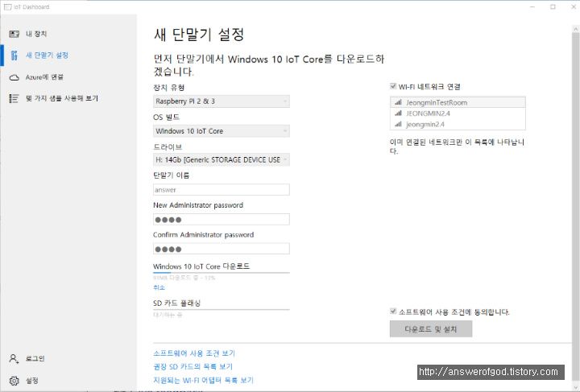Click the signal icon beside JEONGMIN2.4
Screen dimensions: 580x392
point(398,113)
